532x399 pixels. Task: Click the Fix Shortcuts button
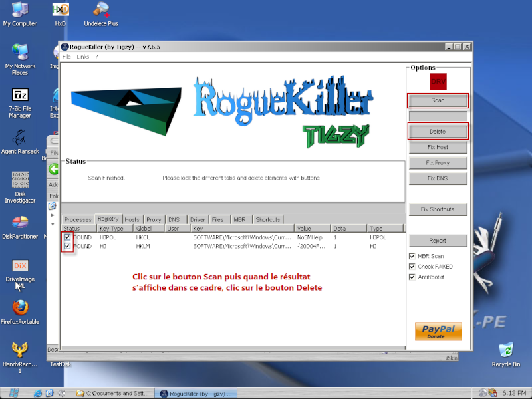pyautogui.click(x=438, y=209)
